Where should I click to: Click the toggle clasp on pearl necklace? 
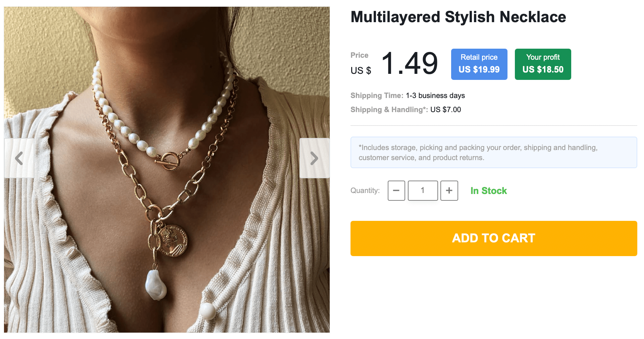pyautogui.click(x=169, y=160)
